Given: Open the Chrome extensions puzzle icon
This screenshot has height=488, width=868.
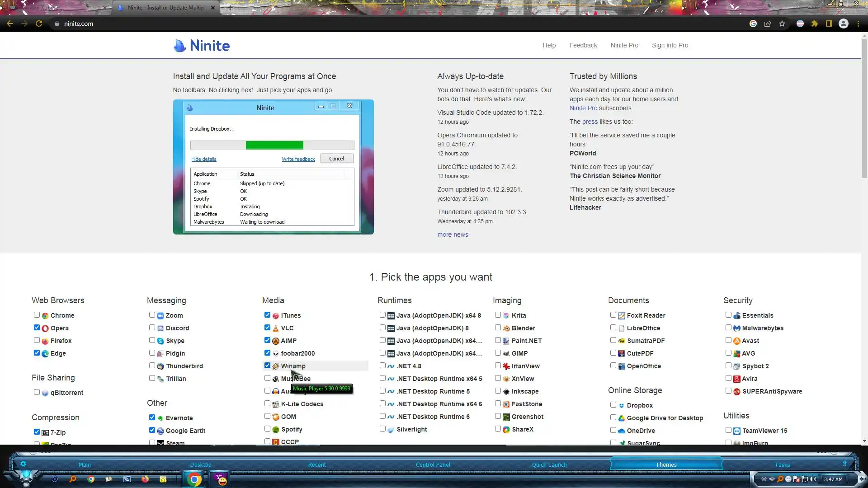Looking at the screenshot, I should [x=815, y=23].
